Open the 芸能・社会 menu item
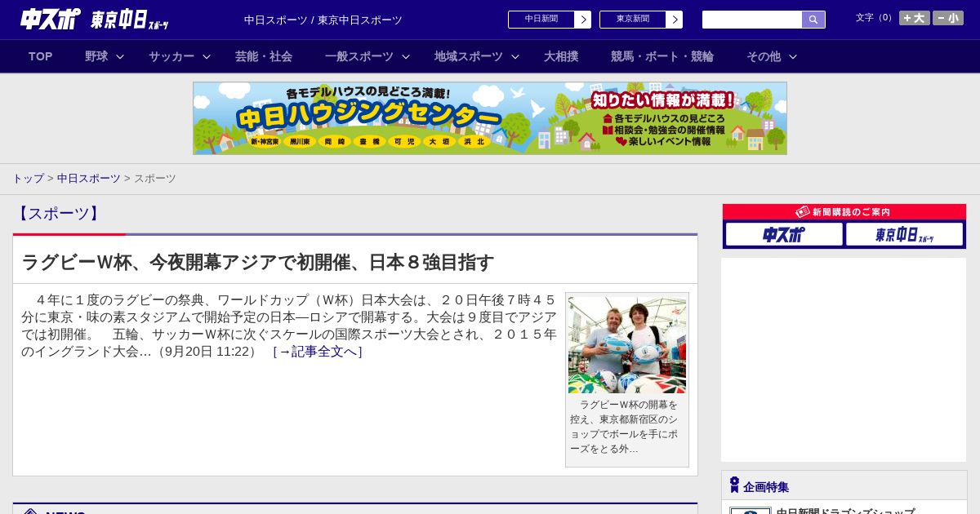The height and width of the screenshot is (514, 980). click(264, 56)
